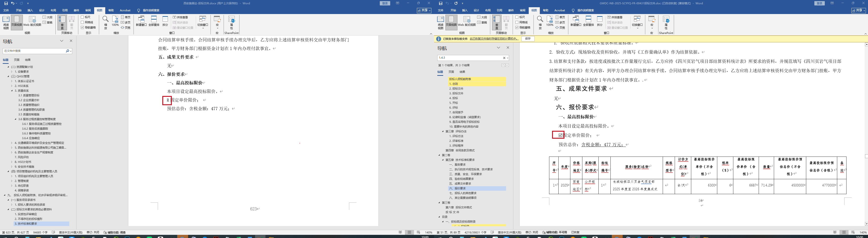This screenshot has width=868, height=238.
Task: Collapse 第三章 评标办法 in the navigation tree
Action: (x=443, y=131)
